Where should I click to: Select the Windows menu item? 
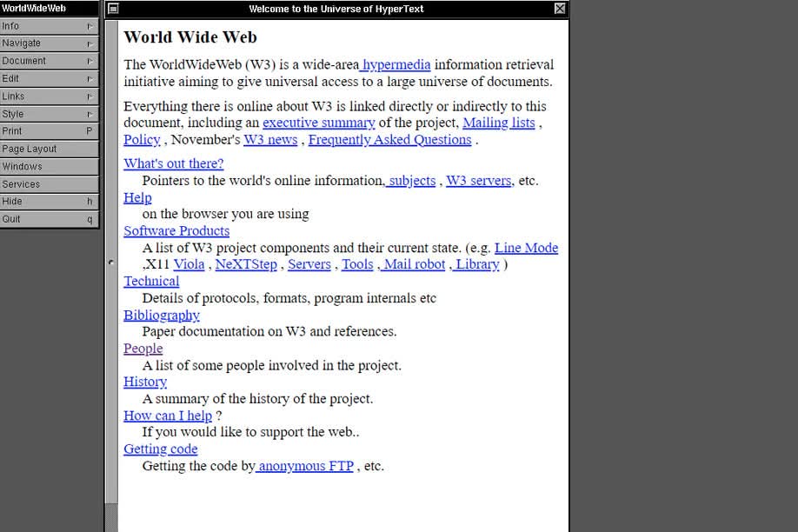pos(49,167)
